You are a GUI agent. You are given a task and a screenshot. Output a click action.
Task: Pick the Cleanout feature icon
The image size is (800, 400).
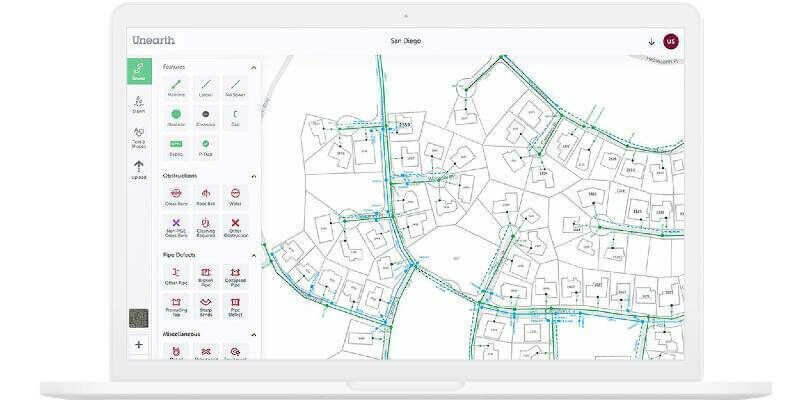click(206, 118)
